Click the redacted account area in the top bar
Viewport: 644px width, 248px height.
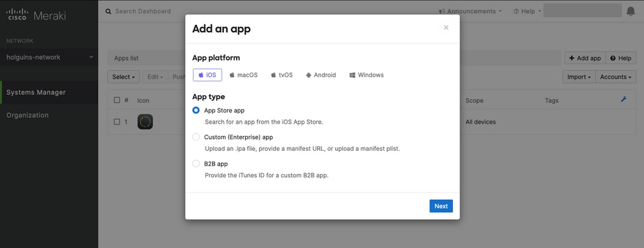pos(583,11)
